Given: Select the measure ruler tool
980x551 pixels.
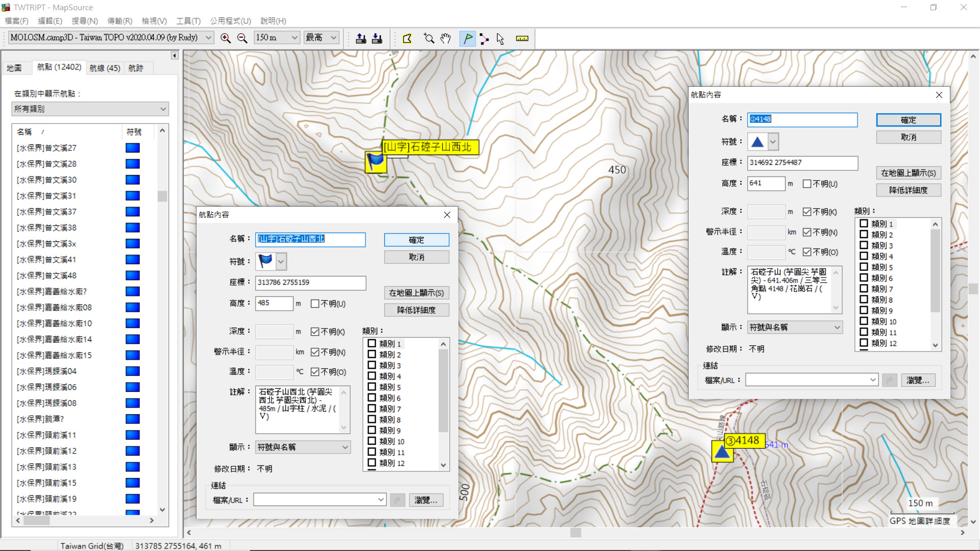Looking at the screenshot, I should pyautogui.click(x=522, y=38).
